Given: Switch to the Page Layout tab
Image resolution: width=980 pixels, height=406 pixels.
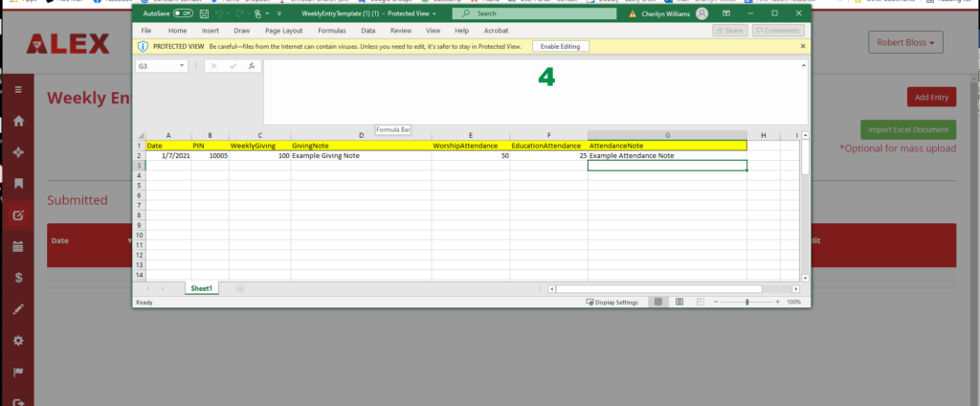Looking at the screenshot, I should pyautogui.click(x=283, y=31).
